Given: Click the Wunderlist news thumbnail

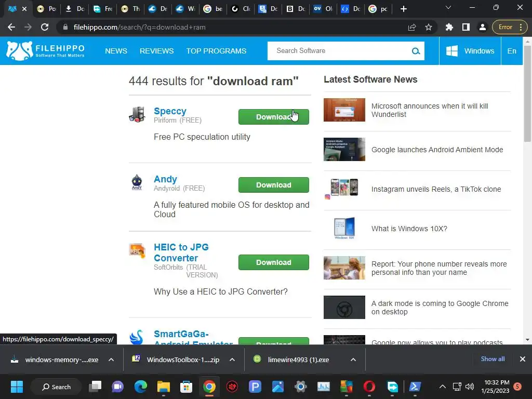Looking at the screenshot, I should [344, 110].
